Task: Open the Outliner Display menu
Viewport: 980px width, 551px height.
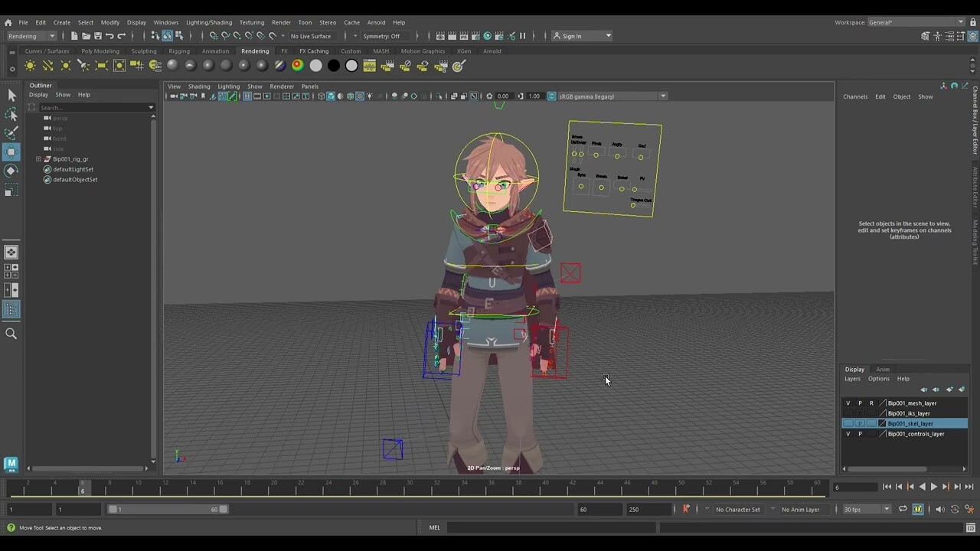Action: (x=38, y=95)
